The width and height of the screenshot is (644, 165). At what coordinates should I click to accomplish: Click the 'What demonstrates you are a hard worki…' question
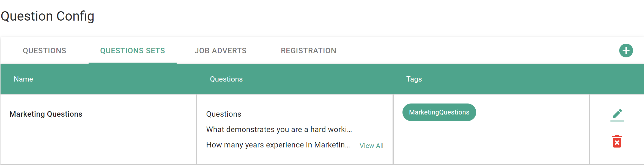point(279,129)
